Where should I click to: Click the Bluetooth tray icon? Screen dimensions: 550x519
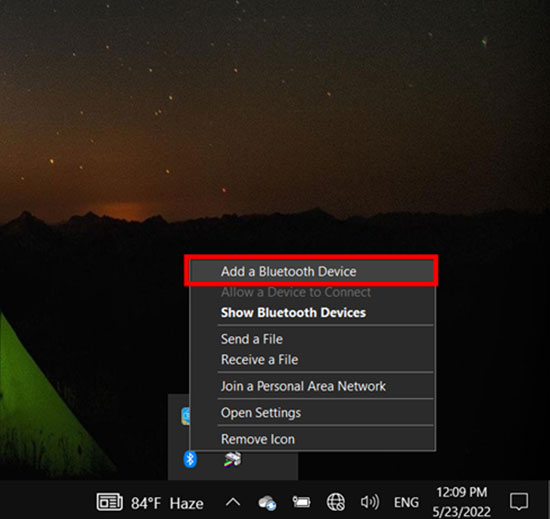[x=190, y=459]
